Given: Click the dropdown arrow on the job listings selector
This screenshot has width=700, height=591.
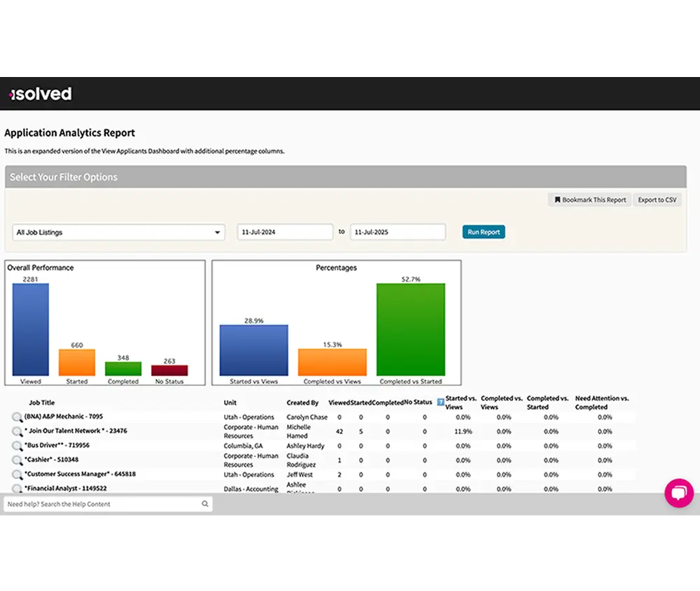Looking at the screenshot, I should pyautogui.click(x=217, y=231).
